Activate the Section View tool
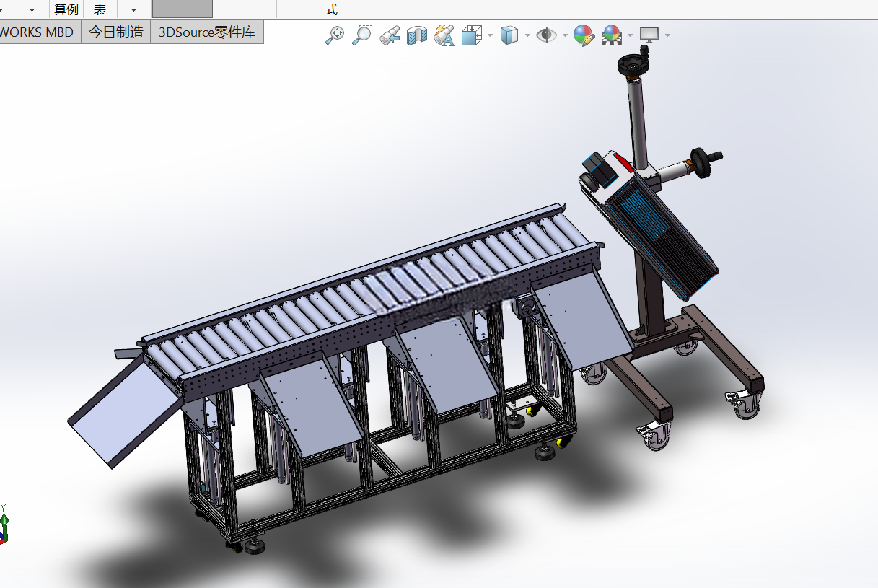878x588 pixels. coord(417,35)
